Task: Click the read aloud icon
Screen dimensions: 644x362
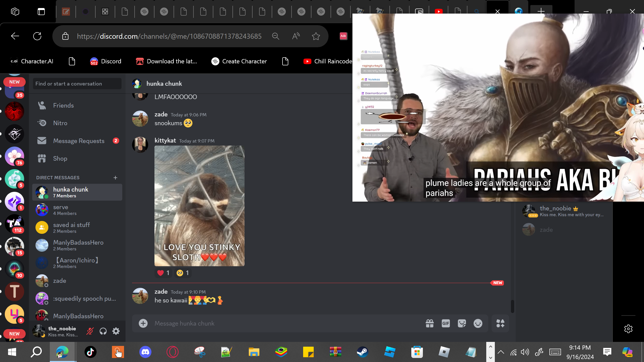Action: (x=296, y=36)
